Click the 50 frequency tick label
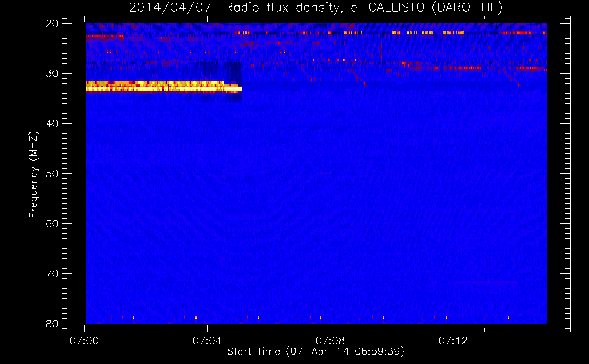Image resolution: width=589 pixels, height=364 pixels. click(52, 174)
